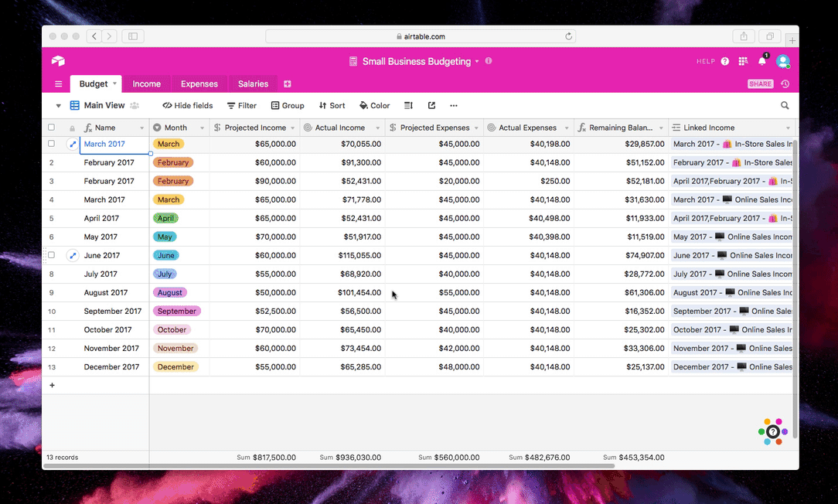Add a new table with plus icon
The image size is (838, 504).
(287, 84)
